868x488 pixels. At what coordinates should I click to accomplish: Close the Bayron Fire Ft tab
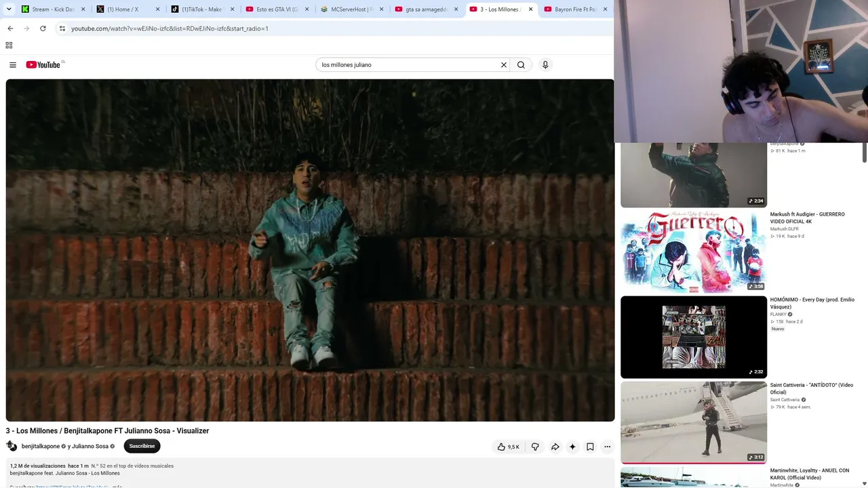pyautogui.click(x=605, y=9)
